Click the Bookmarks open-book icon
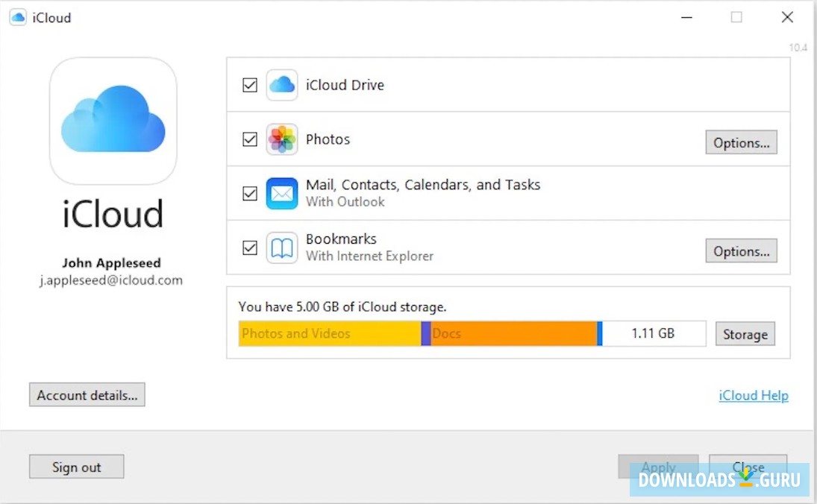This screenshot has width=817, height=504. pos(281,247)
